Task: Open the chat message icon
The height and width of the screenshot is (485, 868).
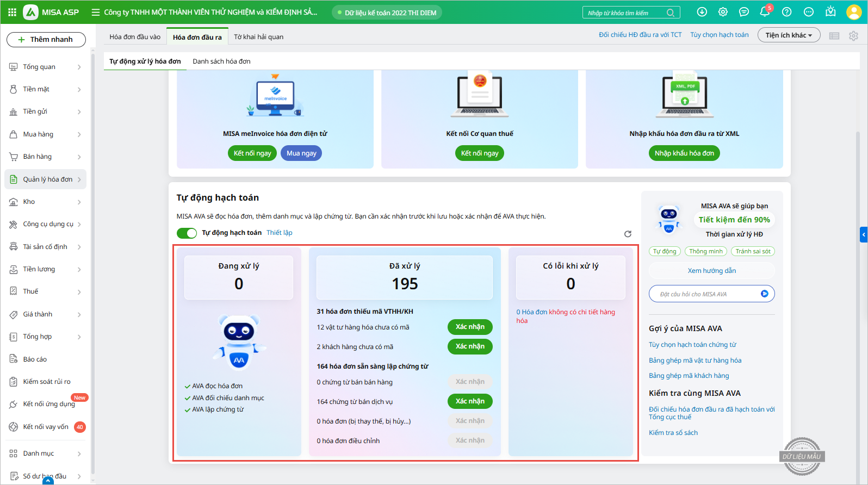Action: pos(744,12)
